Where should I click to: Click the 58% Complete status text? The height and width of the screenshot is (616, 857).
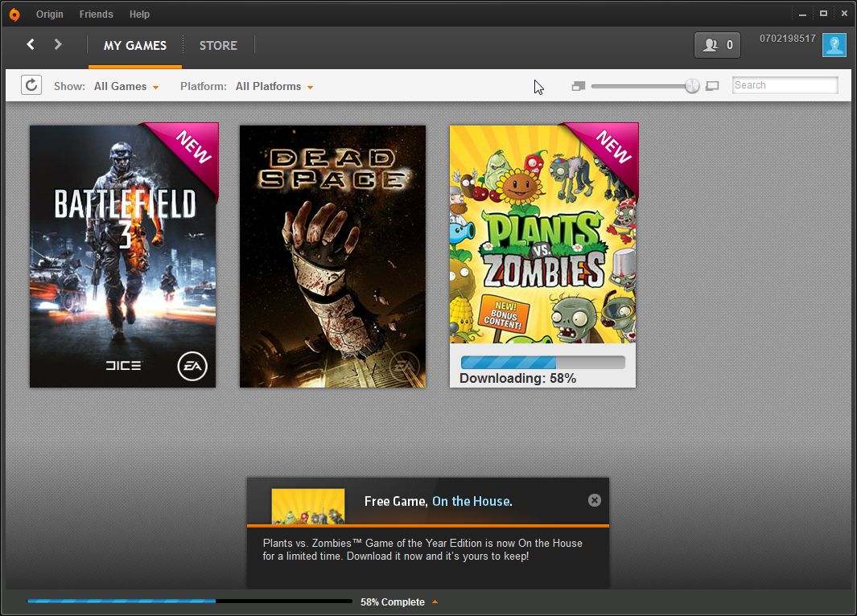393,602
